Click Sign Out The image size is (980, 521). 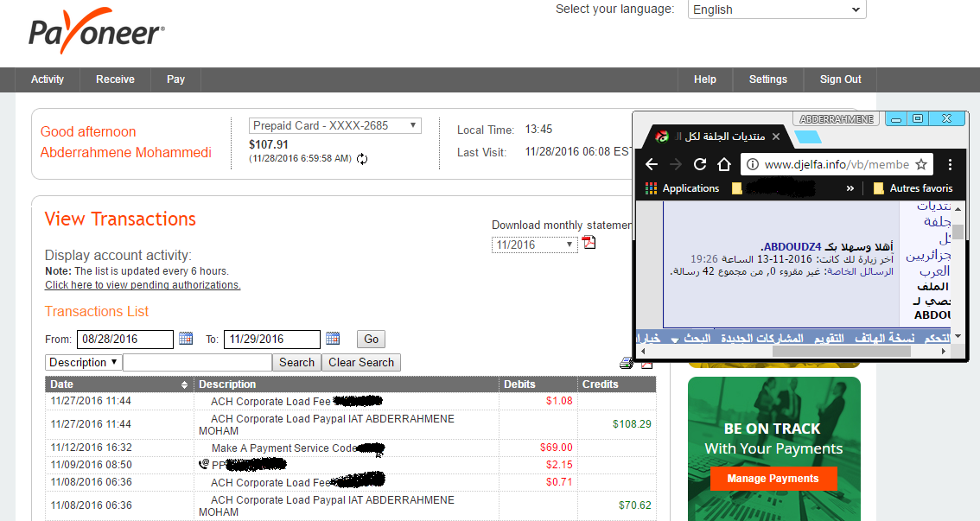(x=841, y=79)
